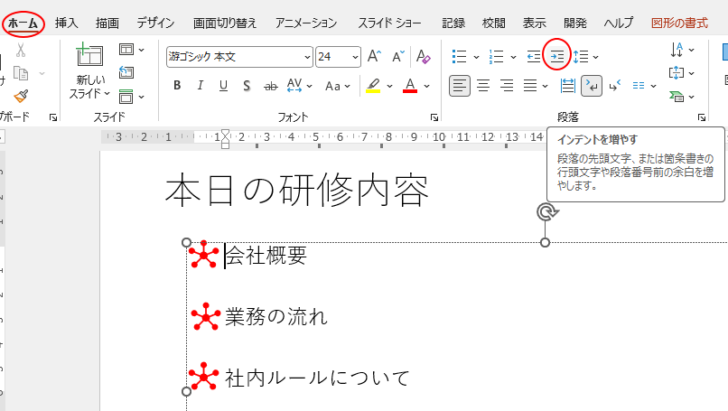
Task: Click the text highlight color pen
Action: tap(373, 86)
